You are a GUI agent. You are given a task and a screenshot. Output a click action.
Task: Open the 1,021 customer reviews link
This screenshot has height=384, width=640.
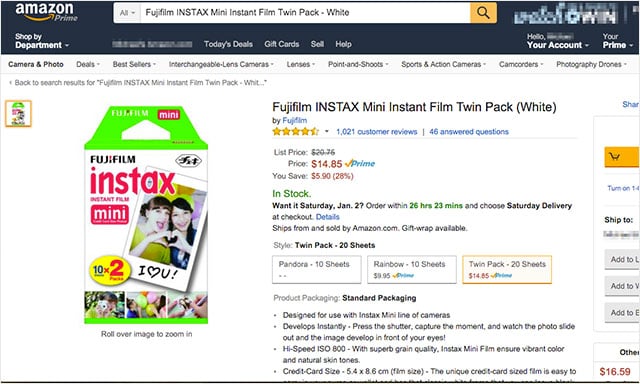pyautogui.click(x=377, y=132)
